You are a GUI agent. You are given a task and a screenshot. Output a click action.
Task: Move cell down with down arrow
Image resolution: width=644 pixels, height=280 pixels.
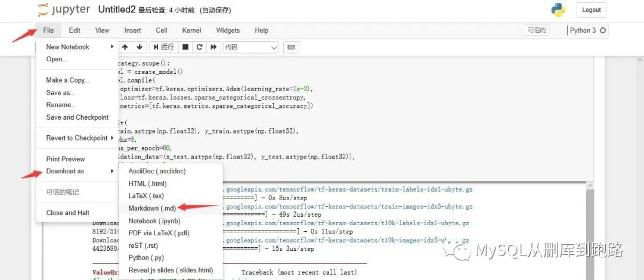[140, 47]
